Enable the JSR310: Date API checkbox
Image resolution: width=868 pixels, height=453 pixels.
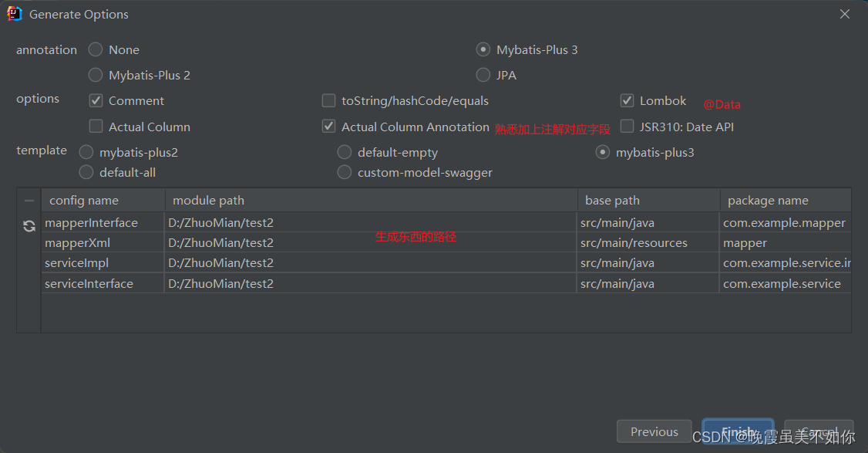(627, 126)
